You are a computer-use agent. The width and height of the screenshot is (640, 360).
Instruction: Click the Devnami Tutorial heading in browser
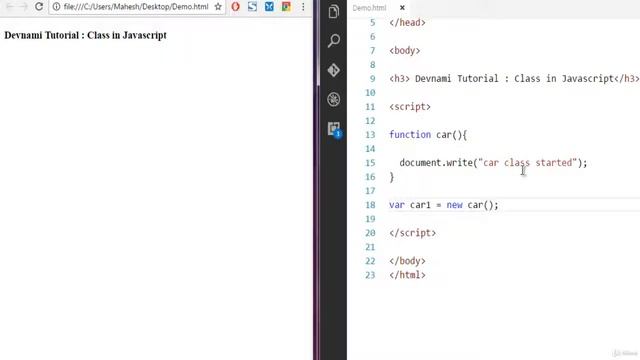85,35
